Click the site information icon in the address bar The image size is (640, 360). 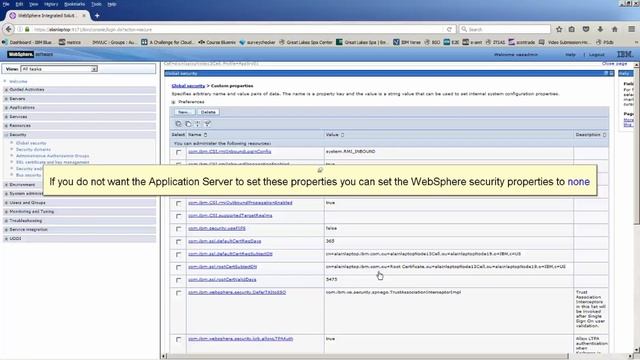coord(20,29)
